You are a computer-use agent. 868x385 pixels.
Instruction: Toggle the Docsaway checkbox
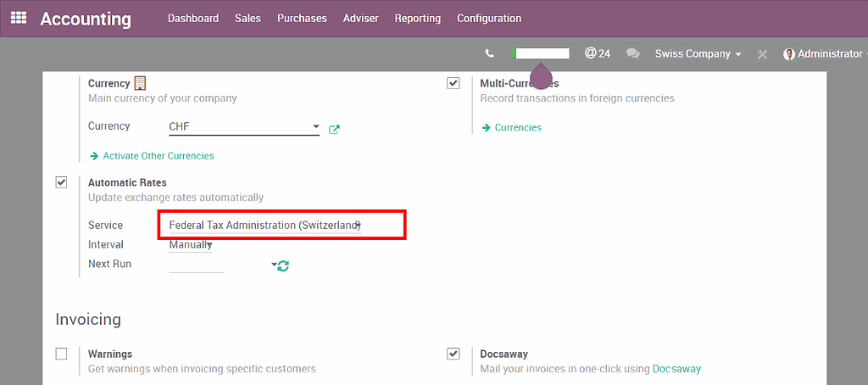tap(453, 354)
